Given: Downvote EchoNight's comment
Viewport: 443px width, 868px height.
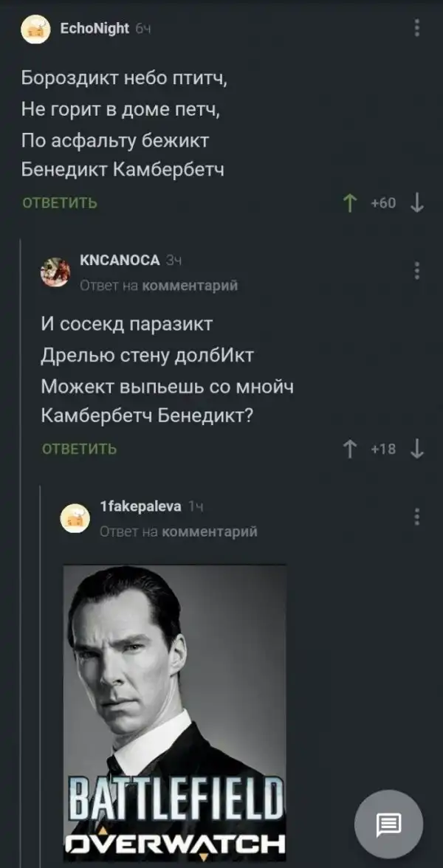Looking at the screenshot, I should [416, 203].
